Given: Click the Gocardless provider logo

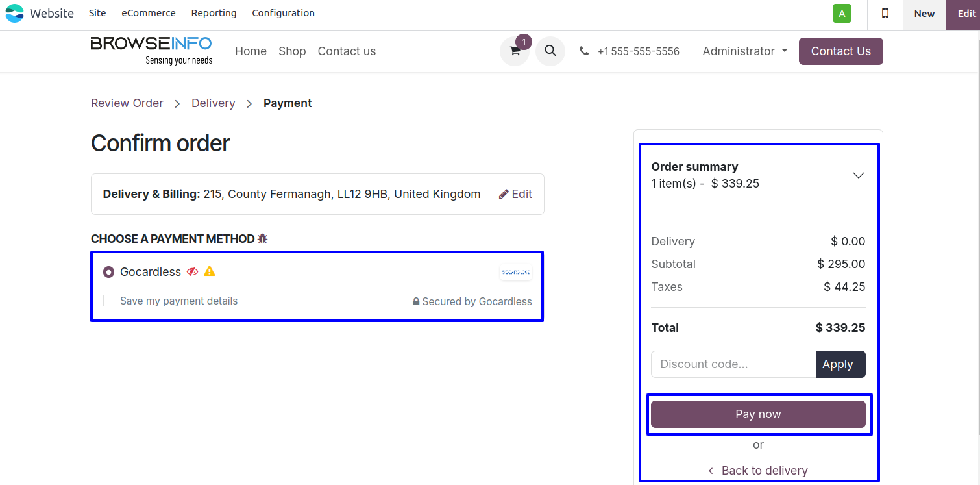Looking at the screenshot, I should click(x=516, y=272).
